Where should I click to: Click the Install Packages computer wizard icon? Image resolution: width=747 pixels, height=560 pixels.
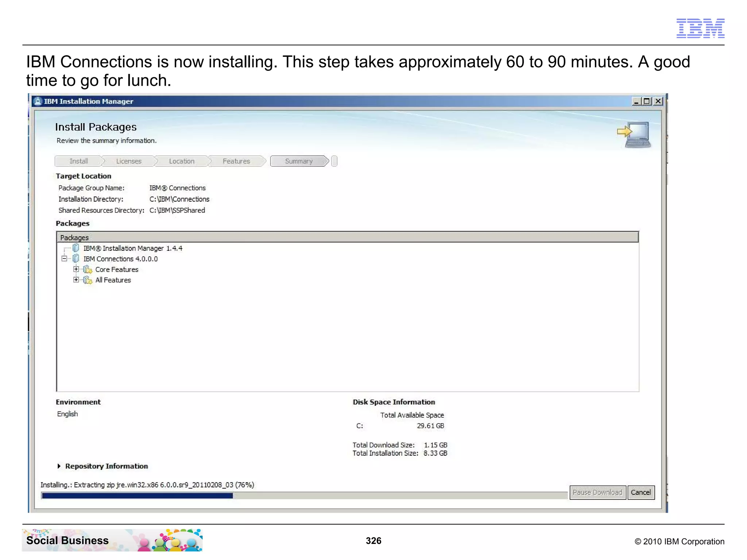click(x=634, y=135)
